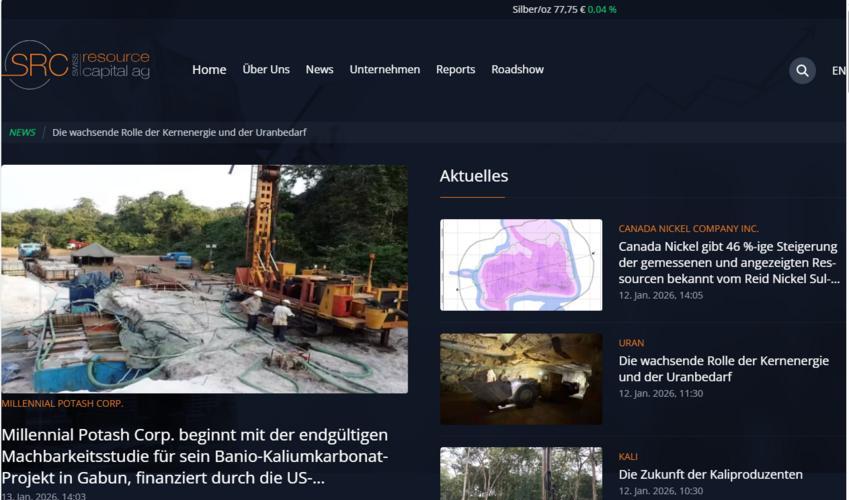Open the ticker headline about Kernenergie und Uranbedarf
This screenshot has height=500, width=849.
pyautogui.click(x=179, y=132)
